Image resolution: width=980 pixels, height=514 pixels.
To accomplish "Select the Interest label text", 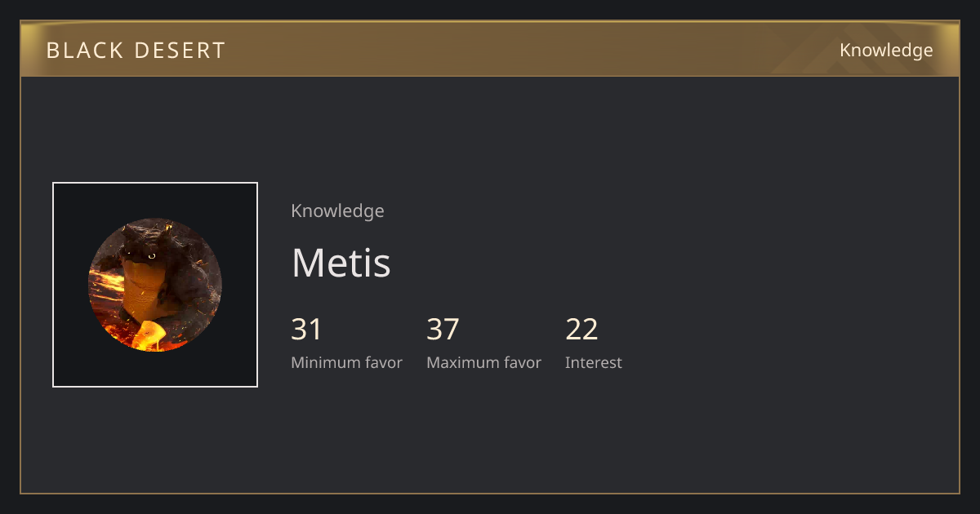I will (594, 363).
